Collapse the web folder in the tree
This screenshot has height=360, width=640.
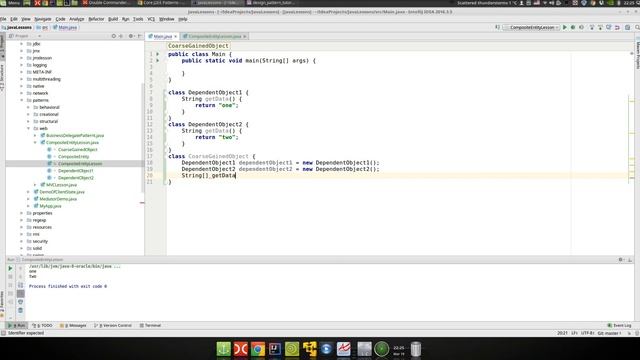click(x=29, y=128)
